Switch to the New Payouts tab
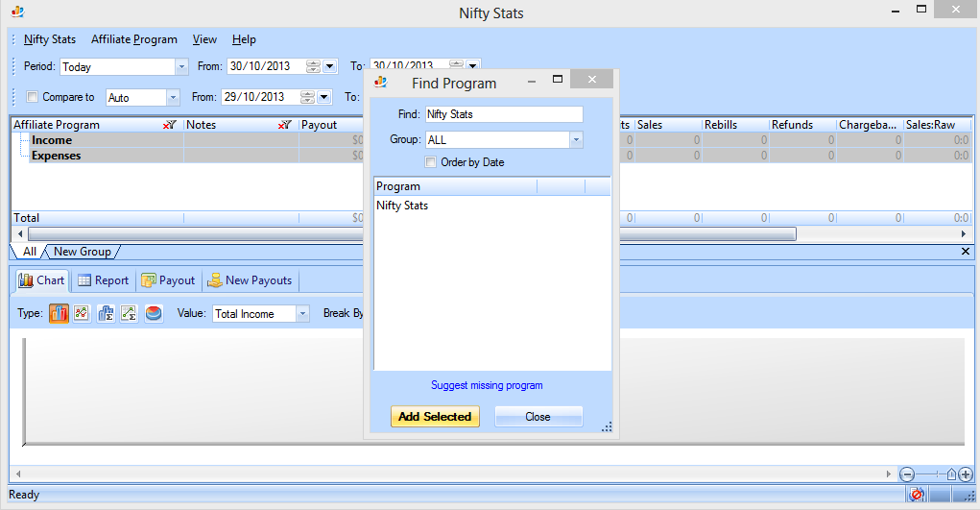This screenshot has width=980, height=510. click(250, 280)
